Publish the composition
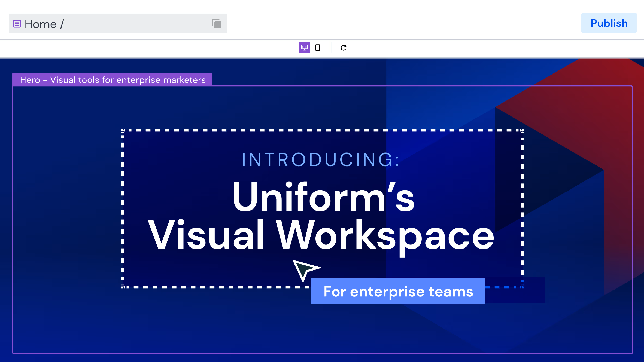This screenshot has height=362, width=644. click(609, 23)
